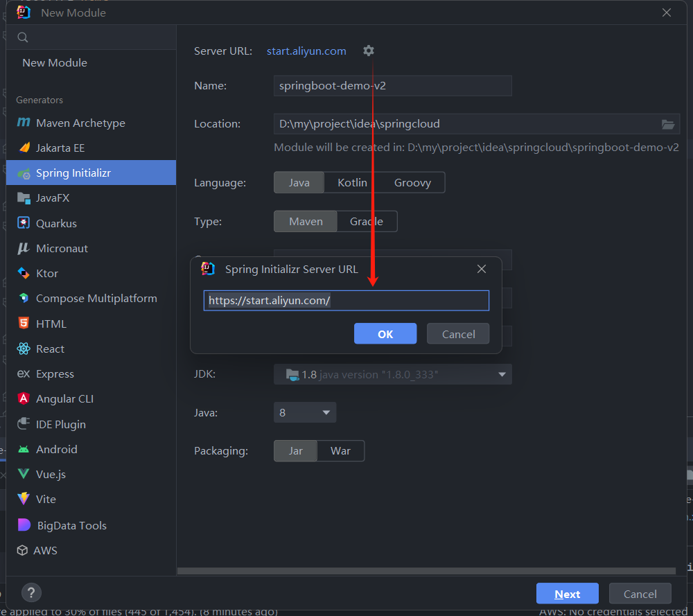Click the gear icon beside Server URL

click(369, 51)
